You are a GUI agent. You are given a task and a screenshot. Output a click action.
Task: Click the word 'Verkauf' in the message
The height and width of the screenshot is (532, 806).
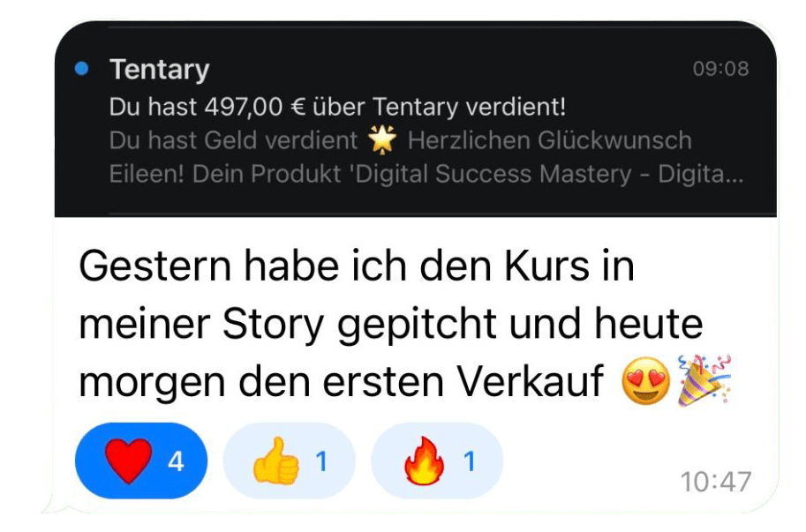click(x=531, y=381)
